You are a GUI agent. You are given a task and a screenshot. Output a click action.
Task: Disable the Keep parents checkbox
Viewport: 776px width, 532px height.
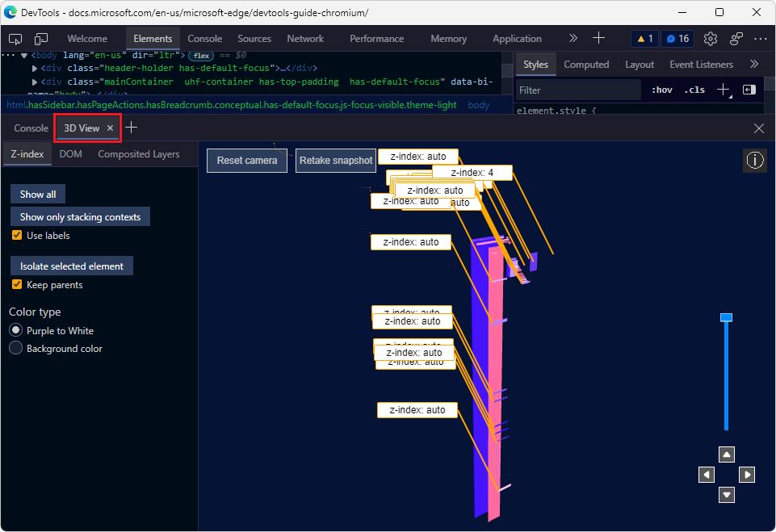point(16,284)
